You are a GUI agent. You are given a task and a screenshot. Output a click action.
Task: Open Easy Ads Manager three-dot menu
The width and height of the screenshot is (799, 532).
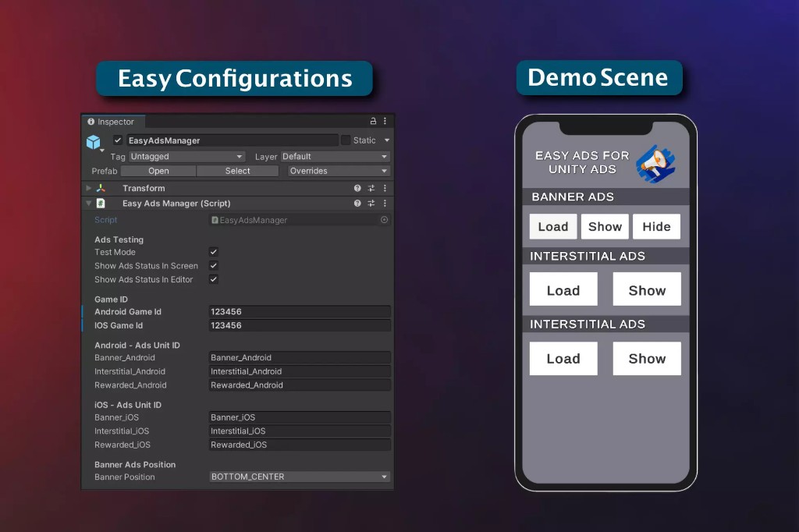click(x=385, y=204)
